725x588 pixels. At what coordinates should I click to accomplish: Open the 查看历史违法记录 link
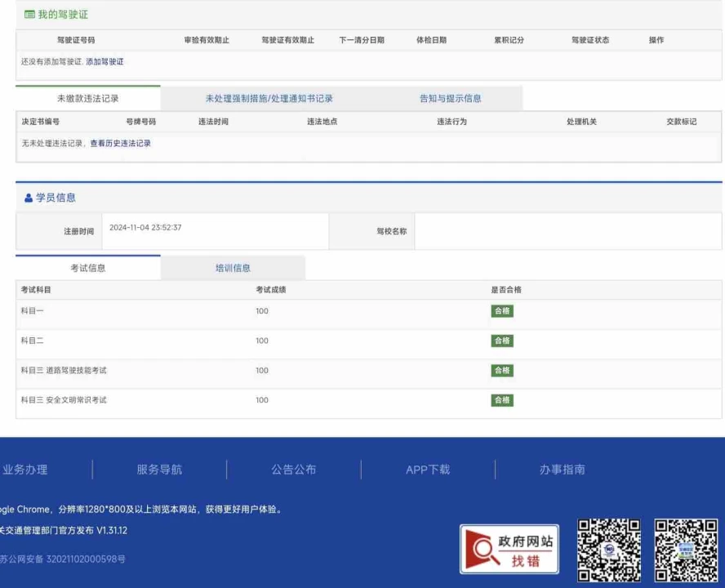click(120, 144)
